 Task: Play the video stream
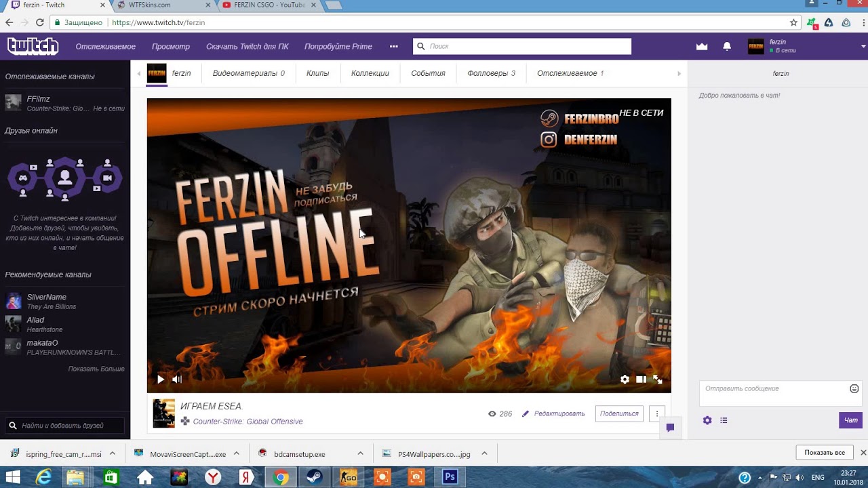point(161,380)
